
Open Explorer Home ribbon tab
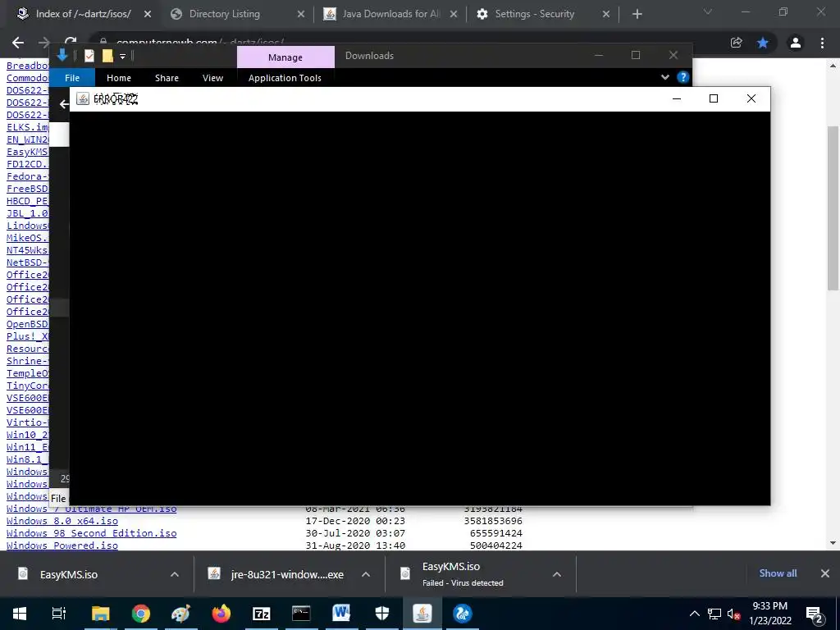[x=119, y=78]
